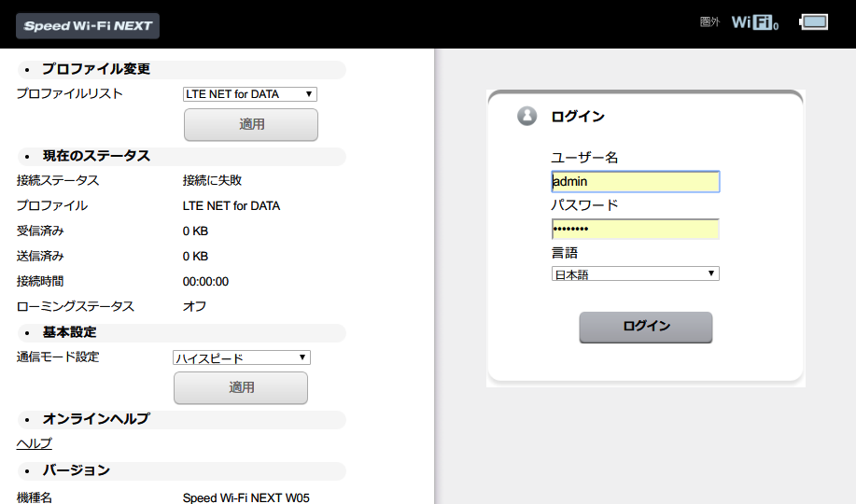Click the バージョン section header
Image resolution: width=856 pixels, height=504 pixels.
coord(182,470)
